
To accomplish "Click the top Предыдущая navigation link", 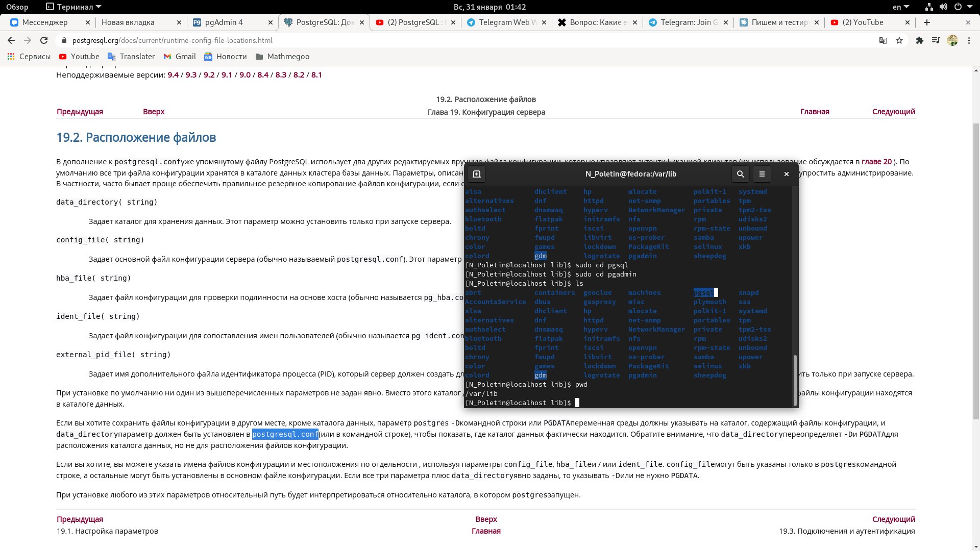I will pyautogui.click(x=80, y=112).
